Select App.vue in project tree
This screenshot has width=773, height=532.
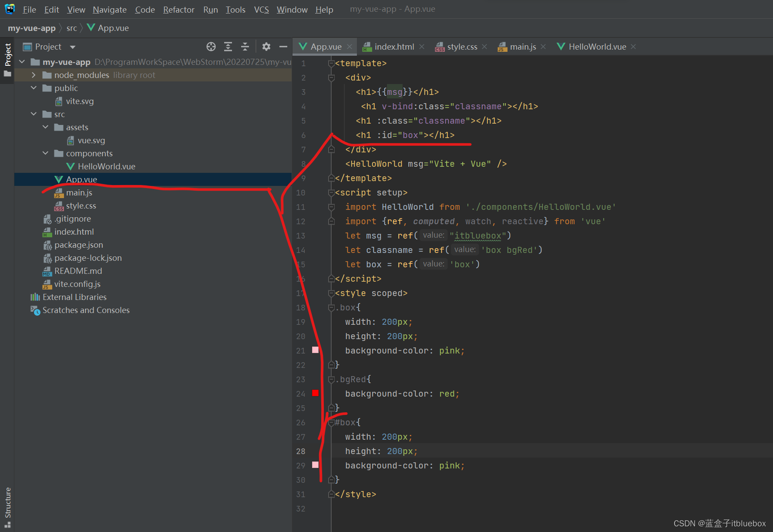[76, 179]
